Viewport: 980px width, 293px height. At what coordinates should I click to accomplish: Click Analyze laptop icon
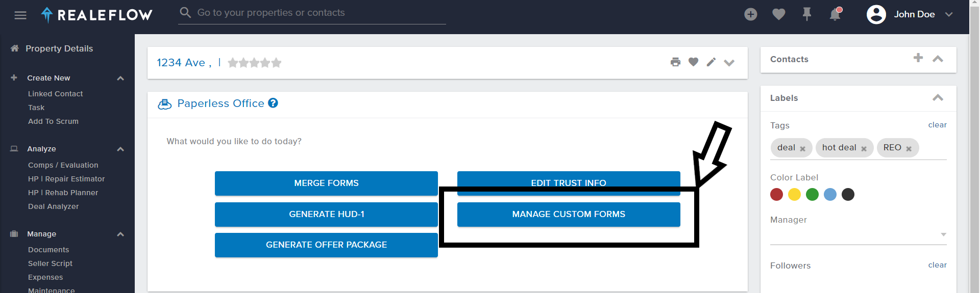(x=14, y=148)
